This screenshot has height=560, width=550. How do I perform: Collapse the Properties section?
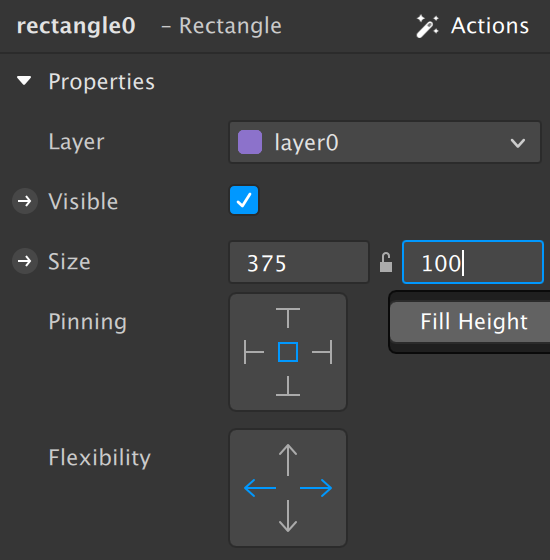click(x=24, y=80)
